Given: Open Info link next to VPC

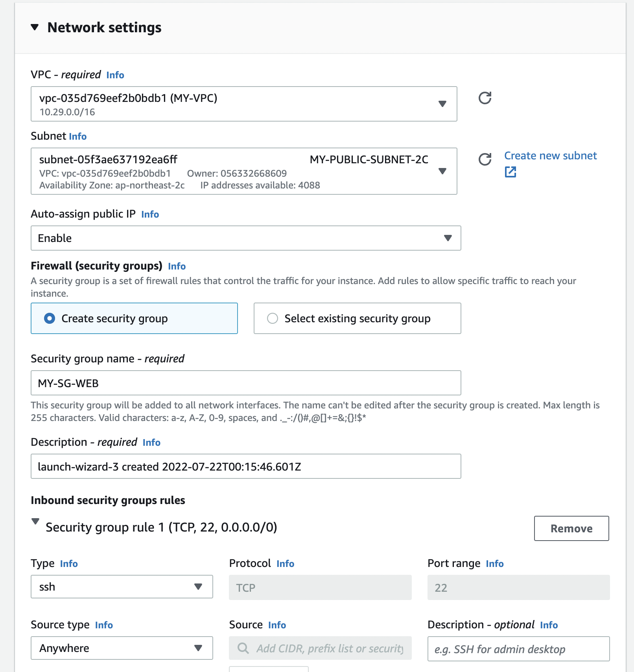Looking at the screenshot, I should [x=115, y=75].
